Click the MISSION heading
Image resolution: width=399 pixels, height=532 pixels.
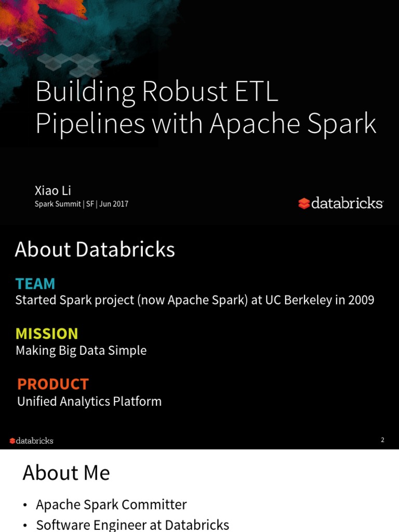47,334
